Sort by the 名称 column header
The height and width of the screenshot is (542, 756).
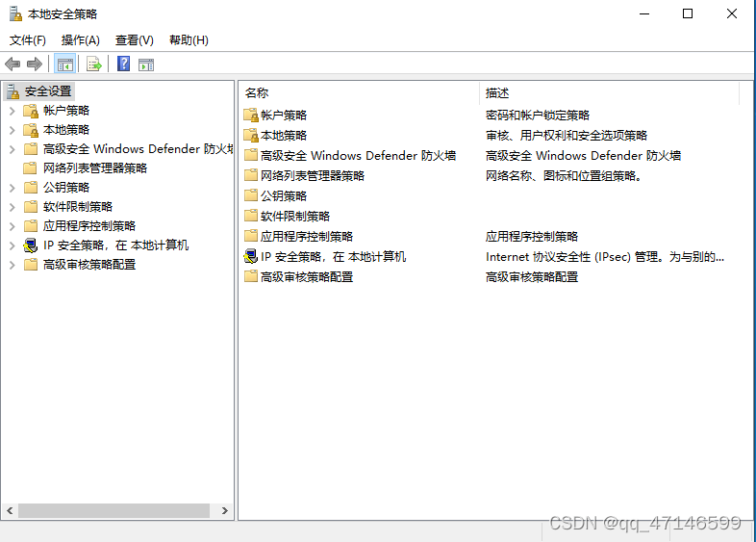[359, 93]
